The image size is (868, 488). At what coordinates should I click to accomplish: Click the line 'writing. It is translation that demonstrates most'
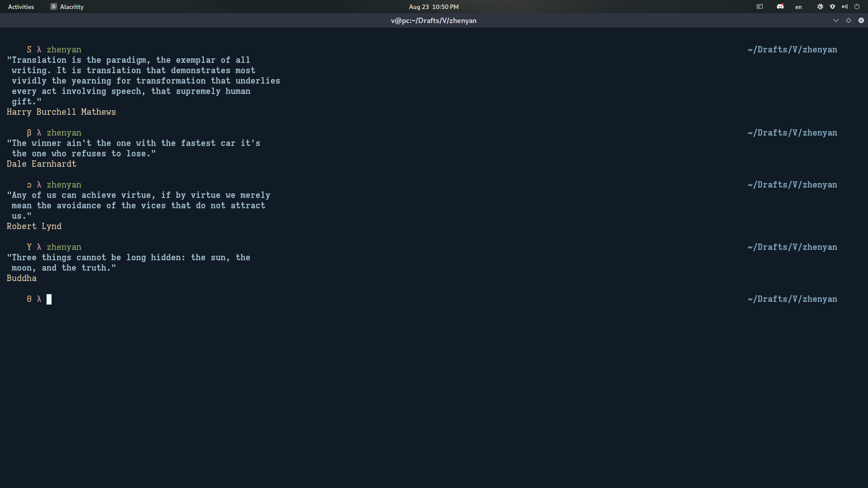pyautogui.click(x=133, y=70)
